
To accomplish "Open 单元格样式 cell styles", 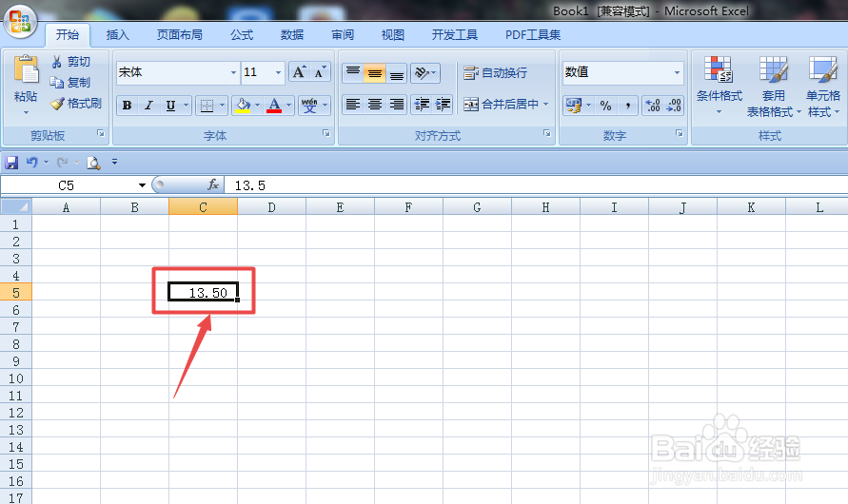I will [823, 87].
